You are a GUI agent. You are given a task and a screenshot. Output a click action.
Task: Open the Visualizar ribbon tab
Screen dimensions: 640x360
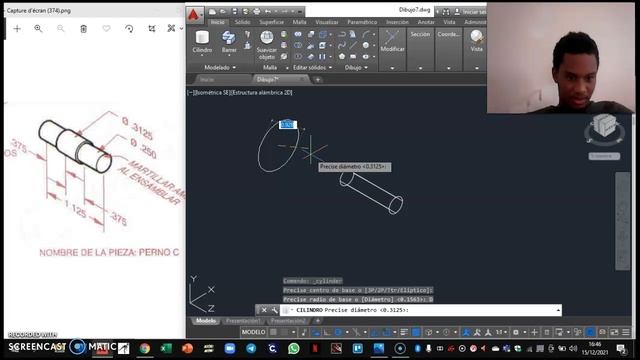[327, 22]
